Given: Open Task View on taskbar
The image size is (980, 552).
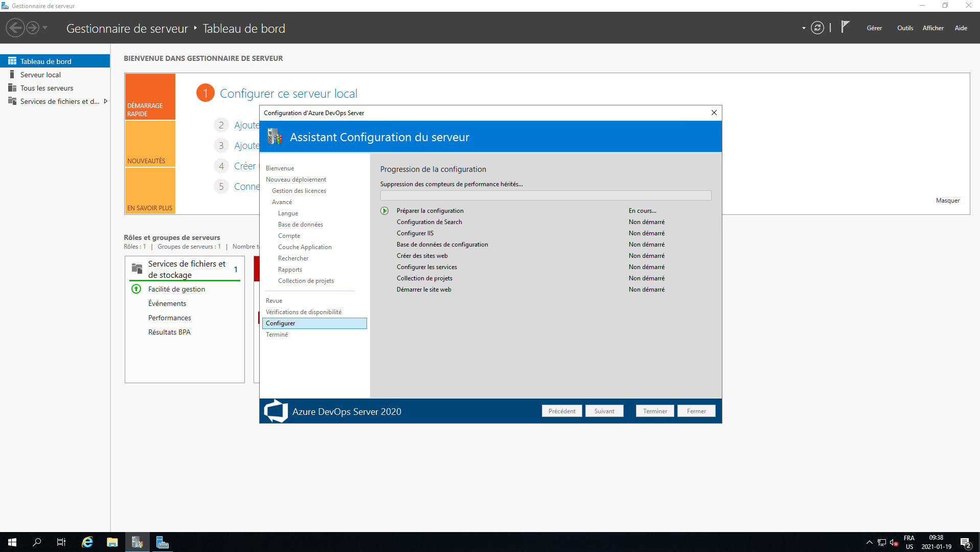Looking at the screenshot, I should (61, 542).
